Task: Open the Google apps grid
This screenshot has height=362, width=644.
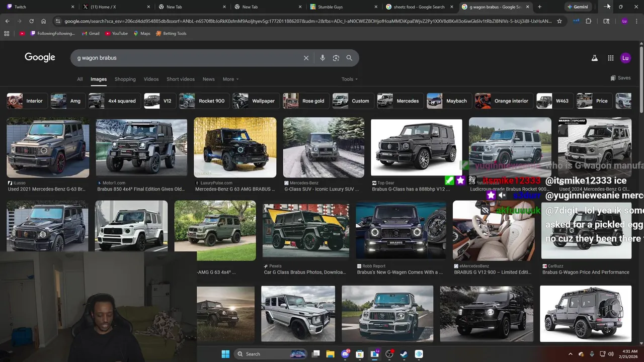Action: (611, 58)
